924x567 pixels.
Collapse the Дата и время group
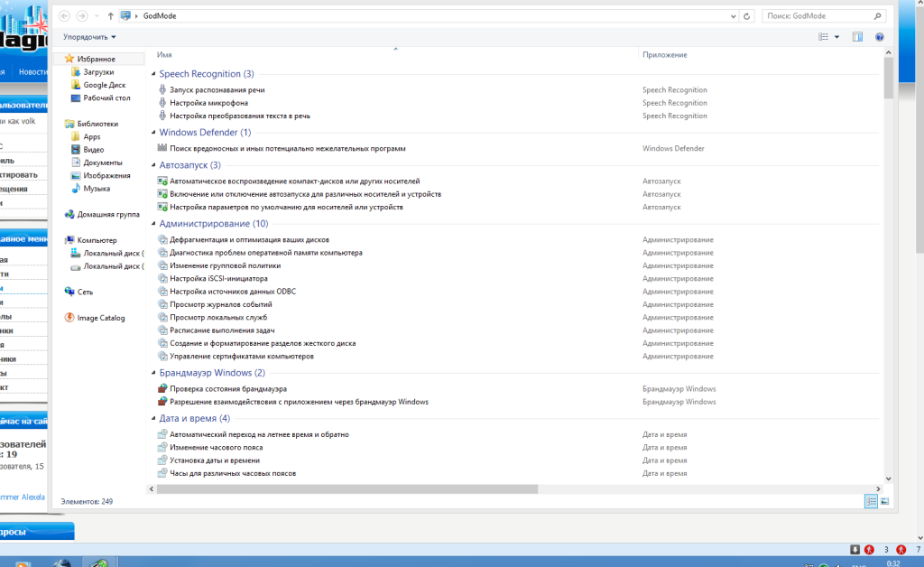(153, 418)
